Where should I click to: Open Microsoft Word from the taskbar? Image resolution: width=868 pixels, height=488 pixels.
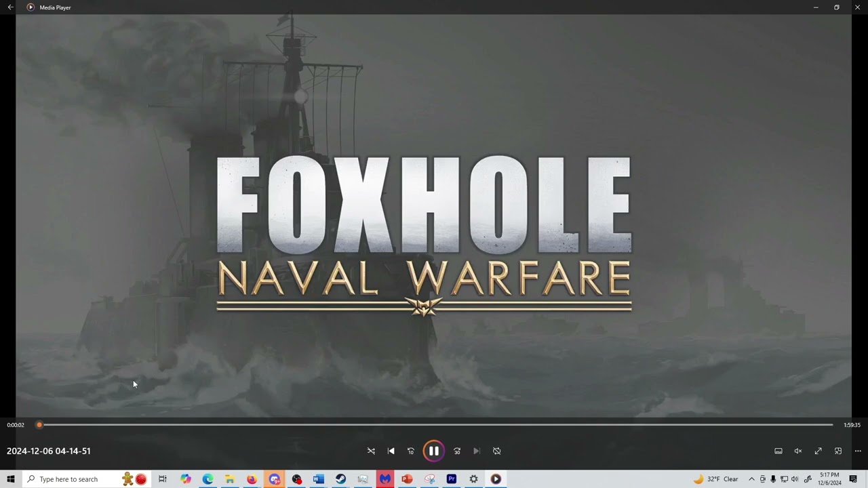click(x=319, y=479)
